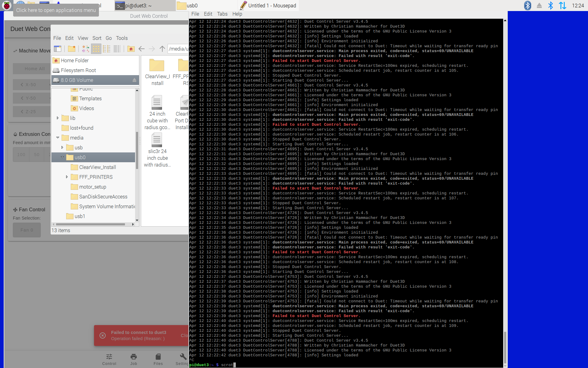Click the Bluetooth manager icon in system tray
Image resolution: width=588 pixels, height=368 pixels.
(x=528, y=6)
